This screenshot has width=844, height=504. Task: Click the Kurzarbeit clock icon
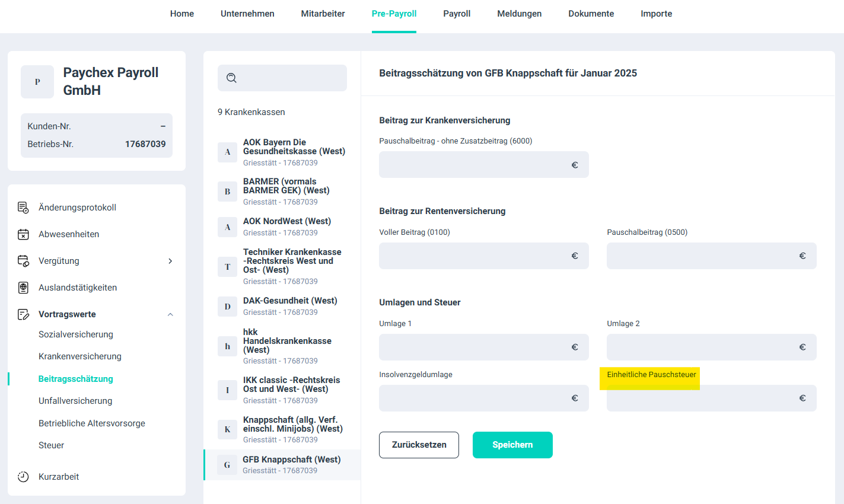23,477
